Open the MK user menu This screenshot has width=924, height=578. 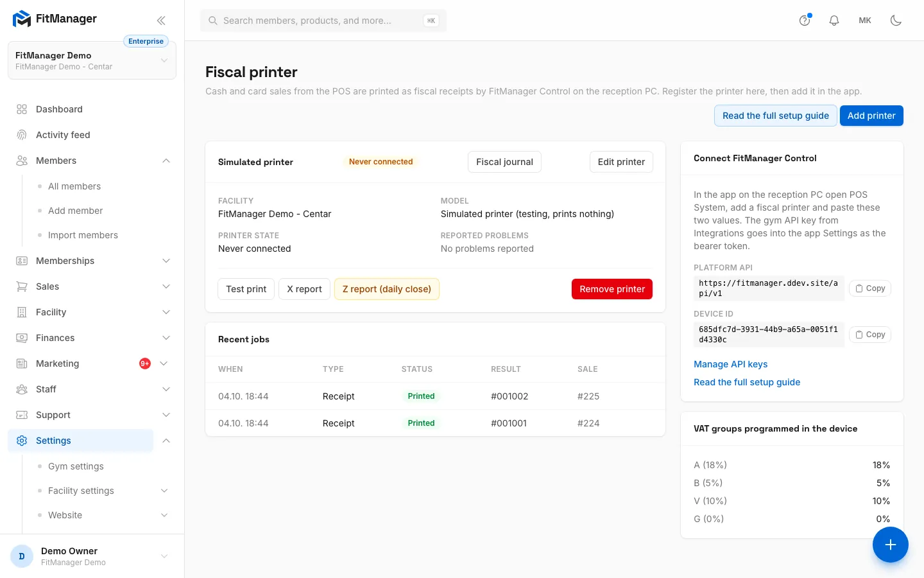[865, 21]
